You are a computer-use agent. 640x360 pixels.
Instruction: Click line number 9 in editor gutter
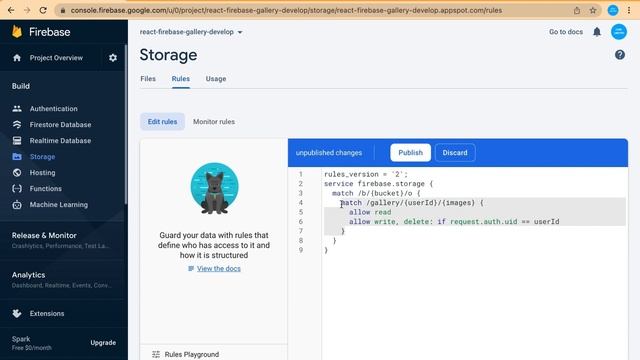(x=301, y=250)
